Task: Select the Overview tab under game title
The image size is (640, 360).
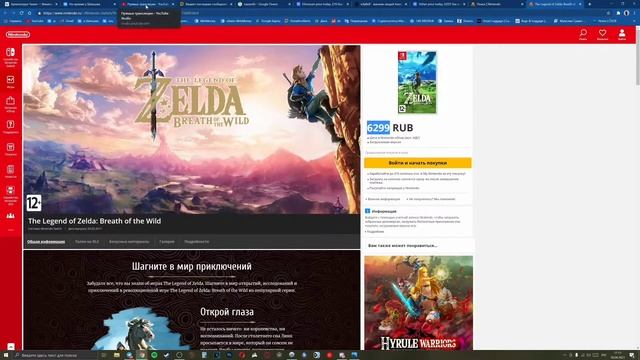Action: (46, 242)
